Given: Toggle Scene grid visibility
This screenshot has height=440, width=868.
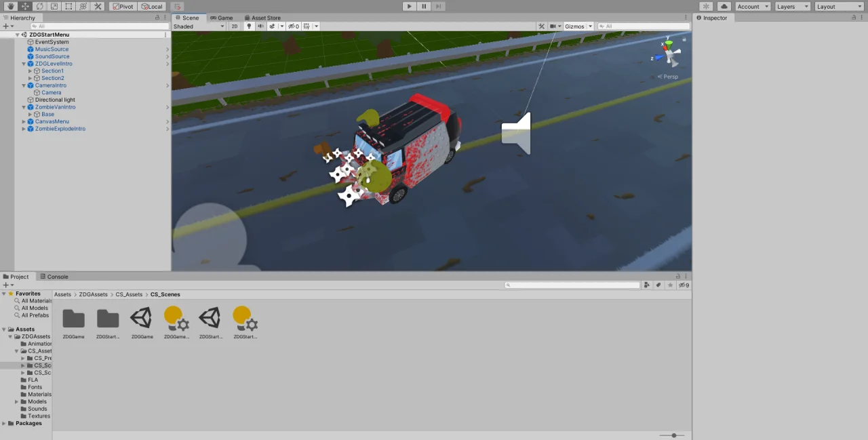Looking at the screenshot, I should click(x=307, y=26).
